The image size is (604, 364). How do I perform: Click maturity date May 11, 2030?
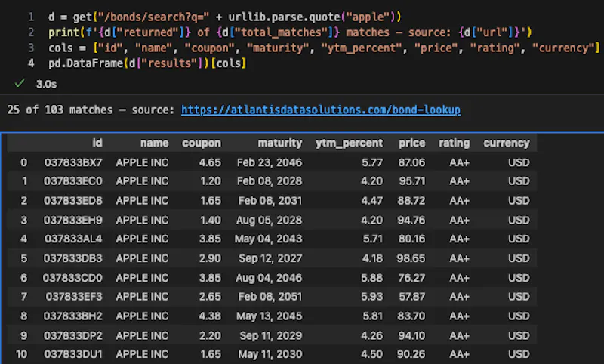click(270, 354)
